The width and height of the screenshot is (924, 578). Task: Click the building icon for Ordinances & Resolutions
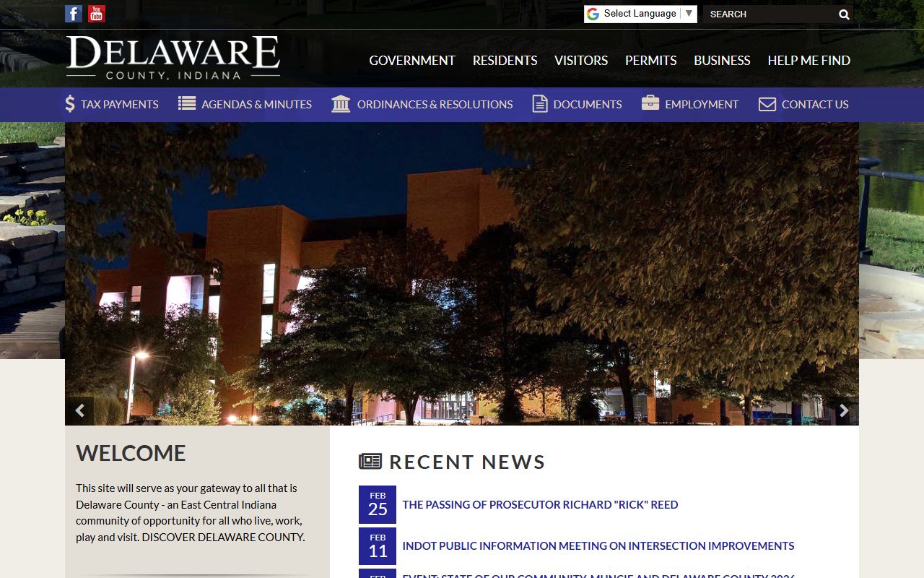341,104
